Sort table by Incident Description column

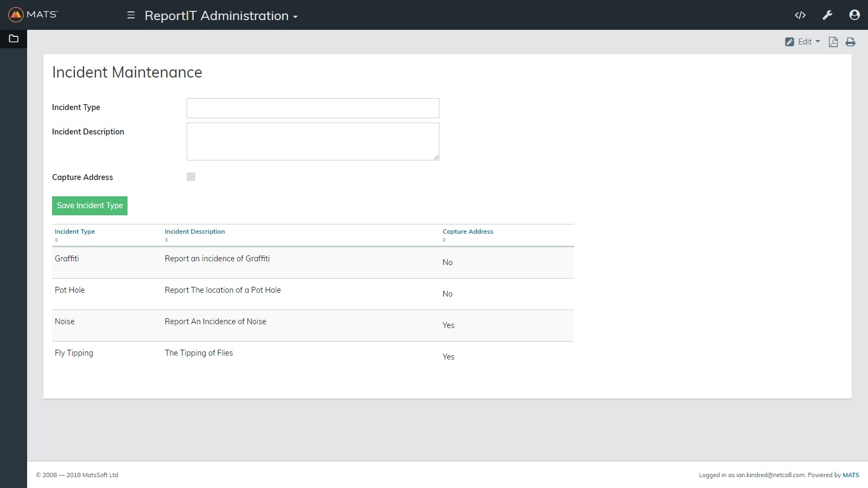(x=195, y=232)
